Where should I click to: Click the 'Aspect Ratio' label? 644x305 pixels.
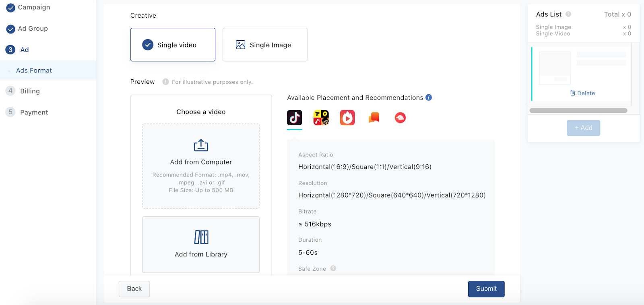316,155
